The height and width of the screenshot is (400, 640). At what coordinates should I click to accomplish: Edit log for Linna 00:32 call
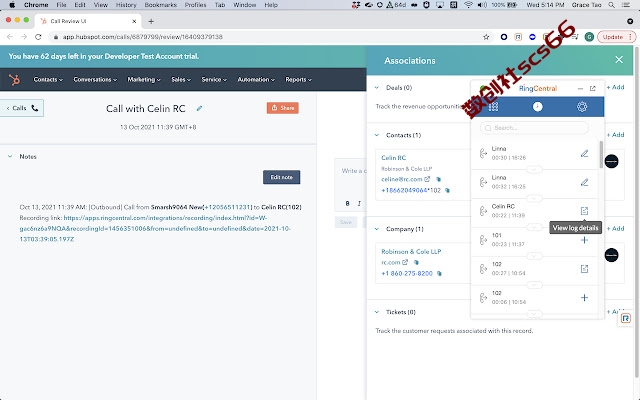click(x=584, y=182)
